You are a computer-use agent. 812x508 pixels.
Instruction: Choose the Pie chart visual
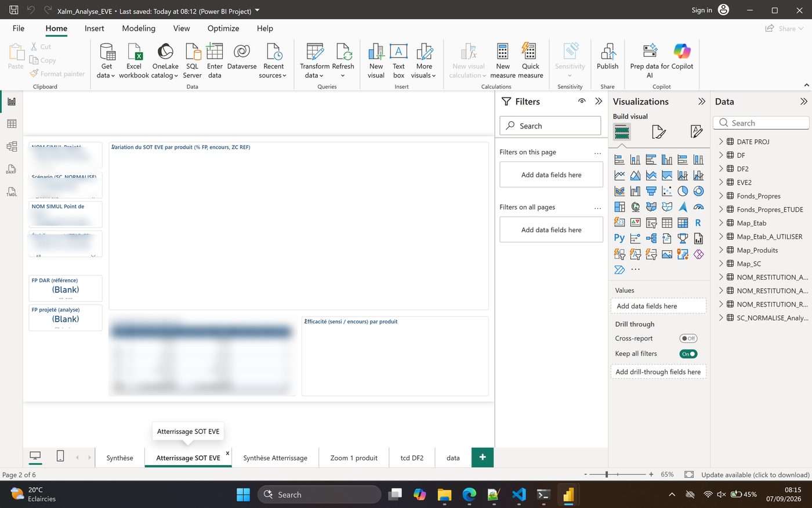tap(683, 191)
